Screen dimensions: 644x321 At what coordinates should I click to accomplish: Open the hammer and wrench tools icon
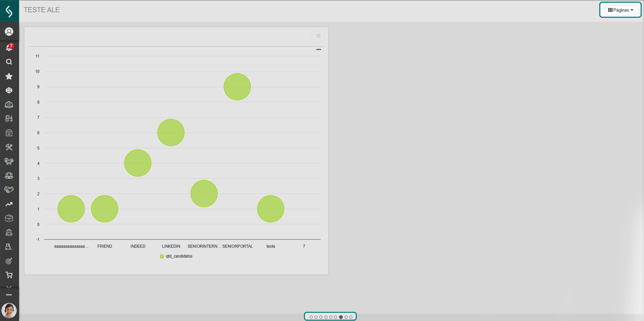coord(9,147)
